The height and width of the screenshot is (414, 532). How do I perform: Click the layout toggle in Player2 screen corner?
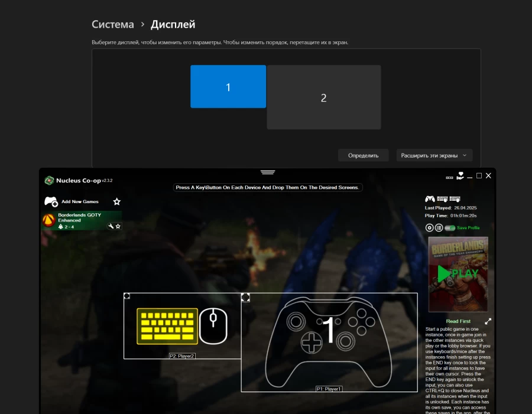tap(127, 296)
